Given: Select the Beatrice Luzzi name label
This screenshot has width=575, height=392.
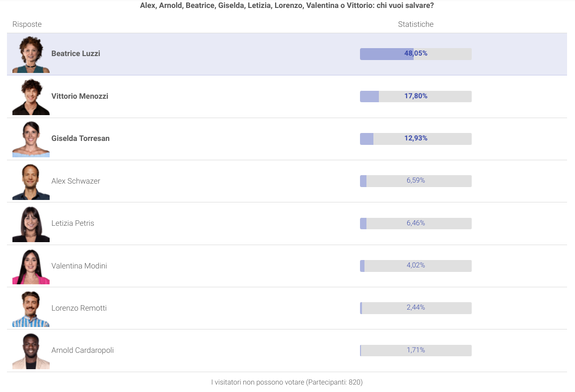Looking at the screenshot, I should click(x=75, y=54).
